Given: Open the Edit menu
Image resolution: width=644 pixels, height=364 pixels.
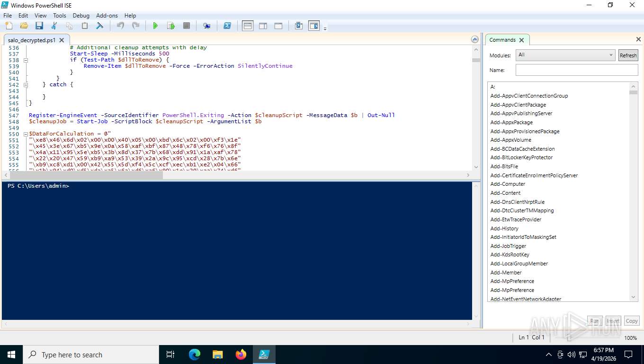Looking at the screenshot, I should click(23, 15).
